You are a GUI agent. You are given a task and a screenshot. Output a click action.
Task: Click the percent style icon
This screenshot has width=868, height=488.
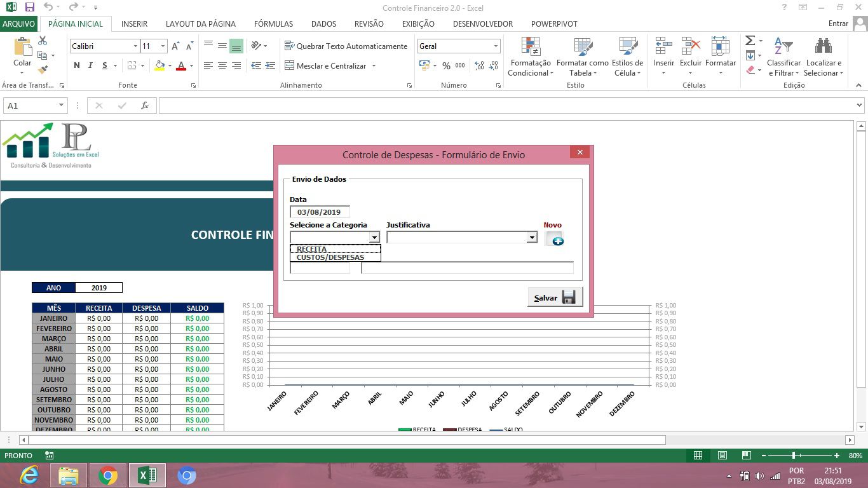[x=446, y=65]
